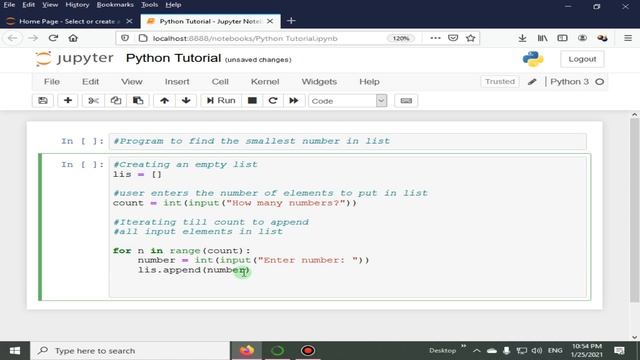Switch to the Home Page browser tab
The width and height of the screenshot is (640, 360).
click(x=69, y=21)
